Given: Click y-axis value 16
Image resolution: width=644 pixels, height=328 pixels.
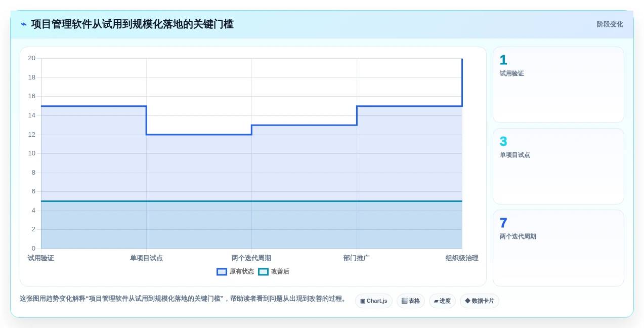Looking at the screenshot, I should pos(32,96).
